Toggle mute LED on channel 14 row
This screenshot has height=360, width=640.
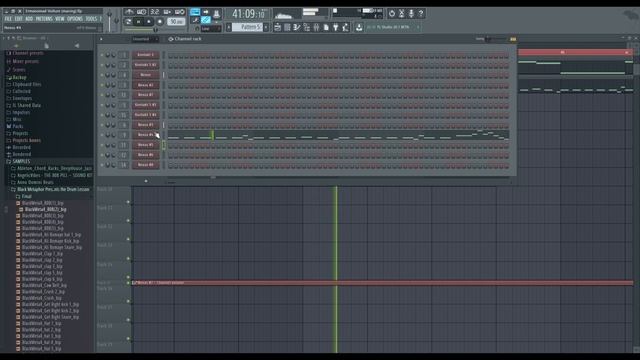pyautogui.click(x=102, y=165)
